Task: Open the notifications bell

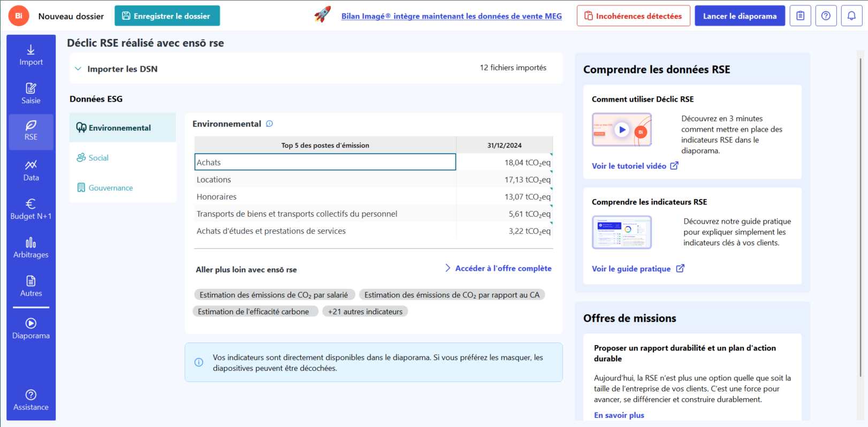Action: point(851,16)
